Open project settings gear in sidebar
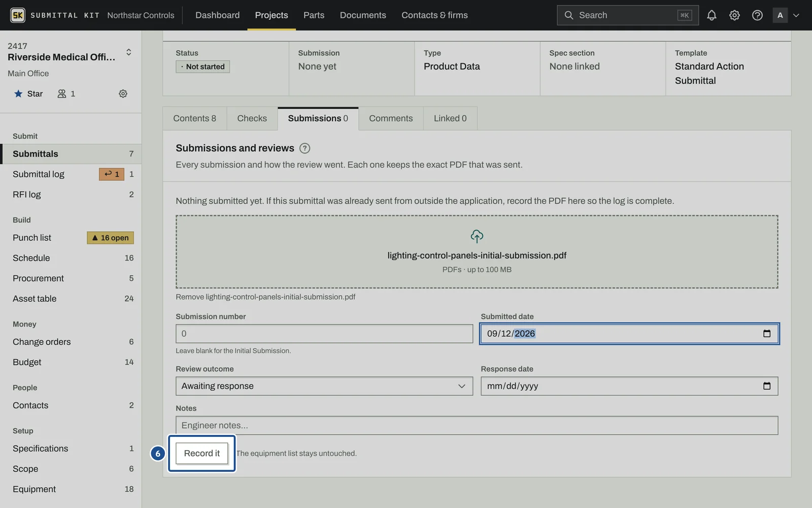 tap(123, 93)
